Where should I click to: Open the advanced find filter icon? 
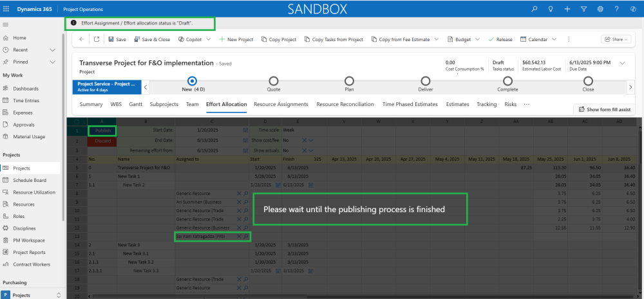[583, 9]
